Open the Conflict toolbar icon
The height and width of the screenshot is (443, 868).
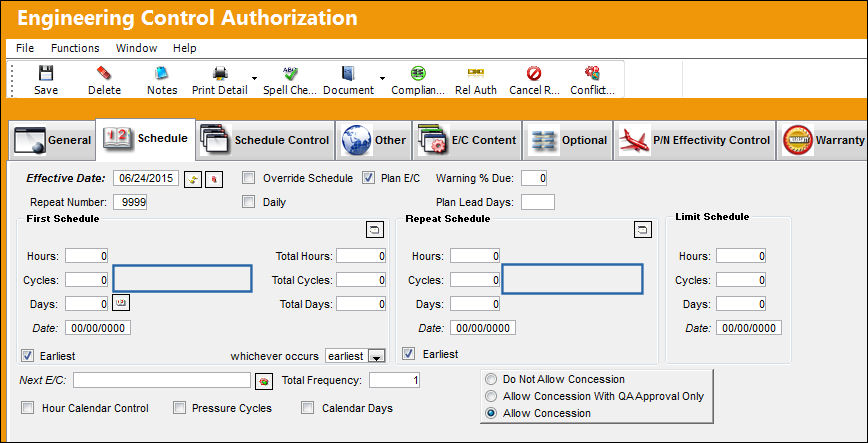(592, 73)
